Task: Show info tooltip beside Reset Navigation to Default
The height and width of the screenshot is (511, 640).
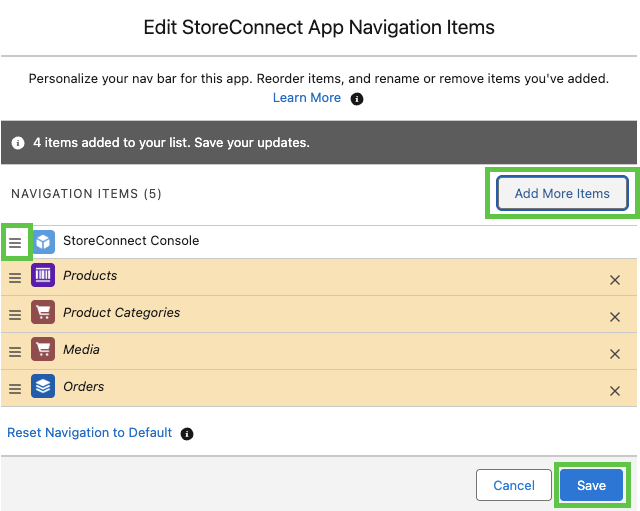Action: (x=187, y=433)
